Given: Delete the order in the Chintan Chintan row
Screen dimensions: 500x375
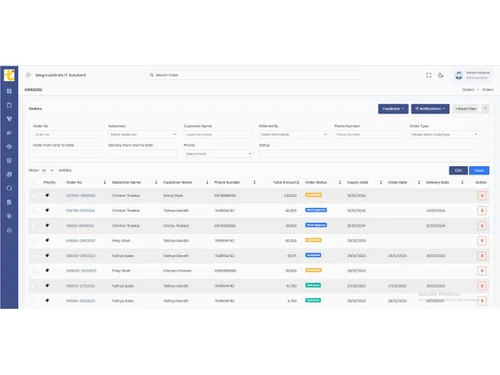Looking at the screenshot, I should coord(482,271).
